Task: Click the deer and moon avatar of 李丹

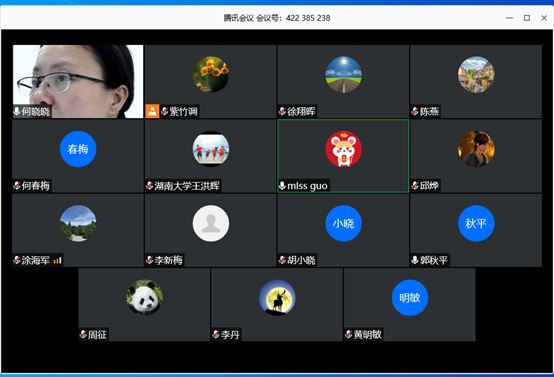Action: click(x=277, y=298)
